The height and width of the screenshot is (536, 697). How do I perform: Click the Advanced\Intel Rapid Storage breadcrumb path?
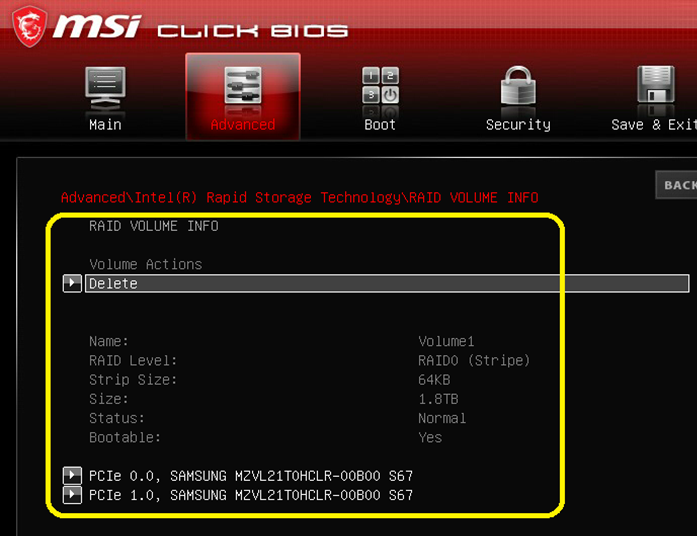(299, 197)
